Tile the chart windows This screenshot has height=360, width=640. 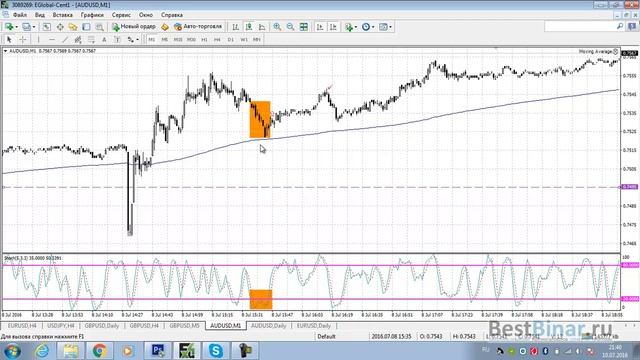point(304,27)
